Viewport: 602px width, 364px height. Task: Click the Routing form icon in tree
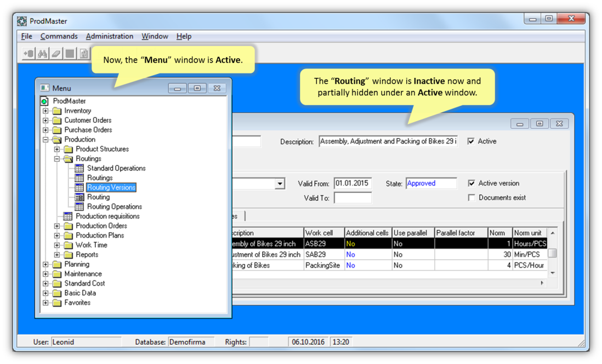pos(79,197)
